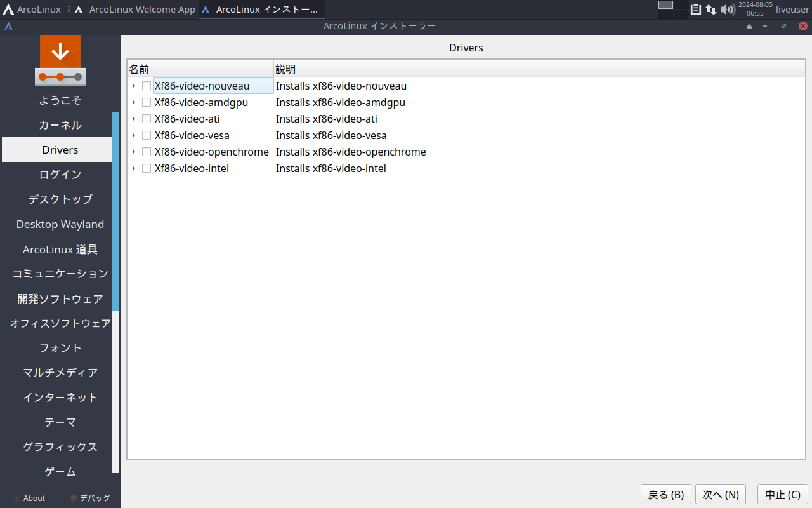Open the network connections tray icon

711,10
